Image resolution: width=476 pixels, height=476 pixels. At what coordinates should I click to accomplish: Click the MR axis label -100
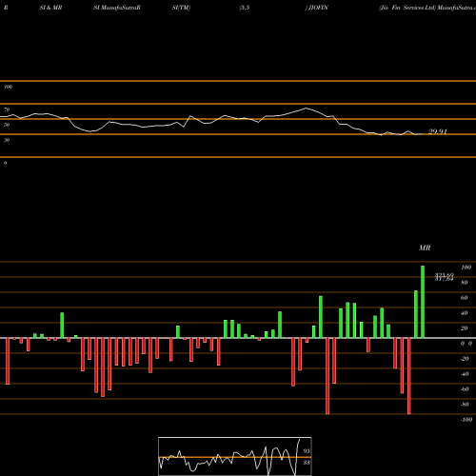[466, 420]
